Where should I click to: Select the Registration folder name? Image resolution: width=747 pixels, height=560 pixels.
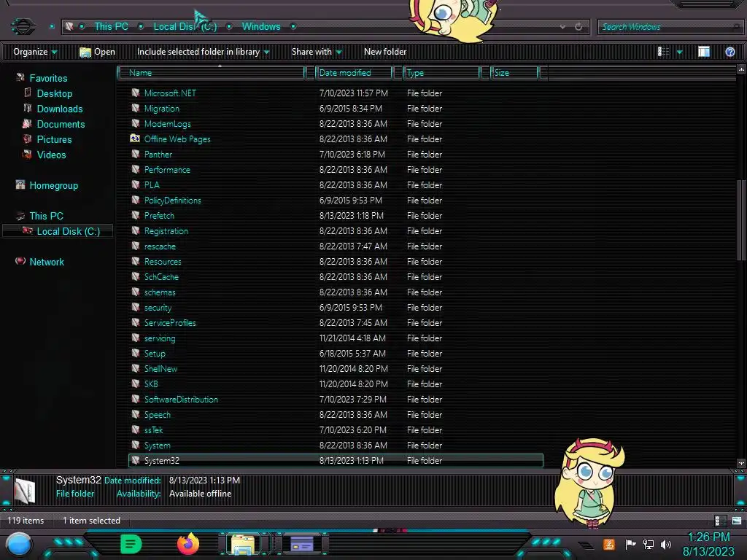[166, 231]
